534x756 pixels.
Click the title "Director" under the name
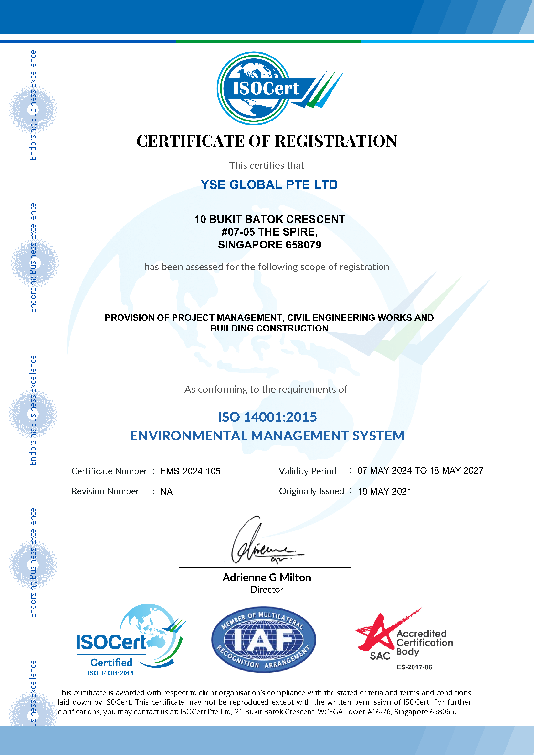(267, 590)
